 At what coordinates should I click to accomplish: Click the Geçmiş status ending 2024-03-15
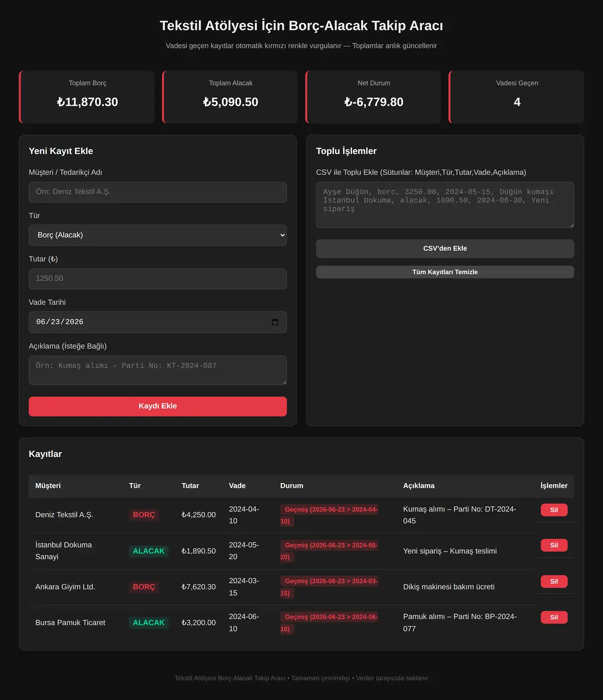[x=330, y=587]
